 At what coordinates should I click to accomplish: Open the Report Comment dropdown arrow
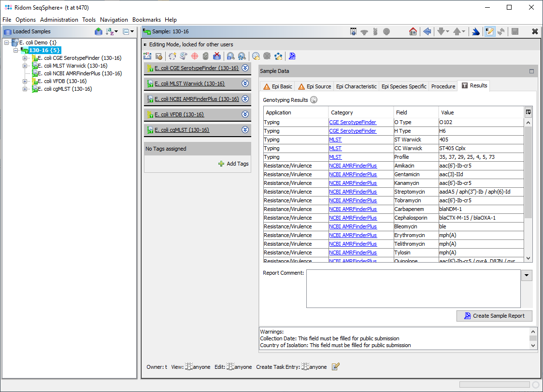coord(527,275)
